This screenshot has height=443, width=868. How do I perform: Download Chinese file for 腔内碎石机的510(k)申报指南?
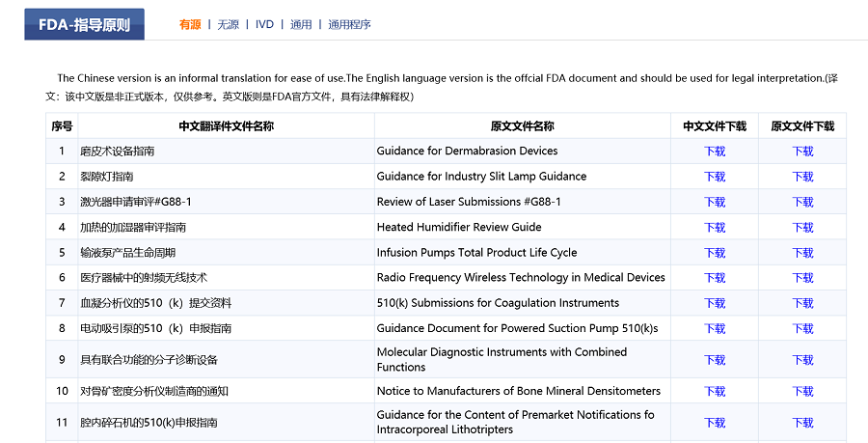pos(715,423)
